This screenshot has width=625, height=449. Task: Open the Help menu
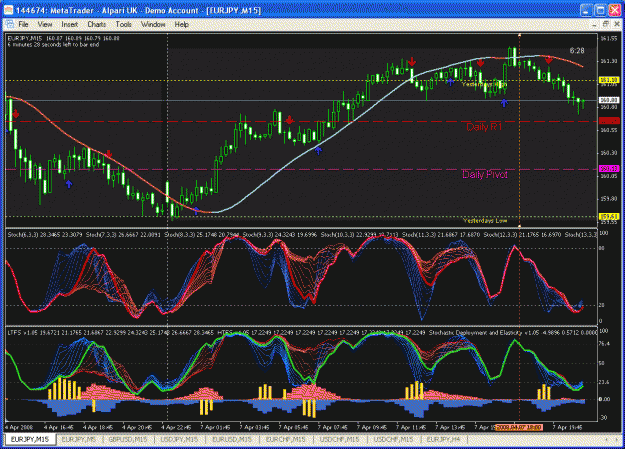tap(181, 24)
